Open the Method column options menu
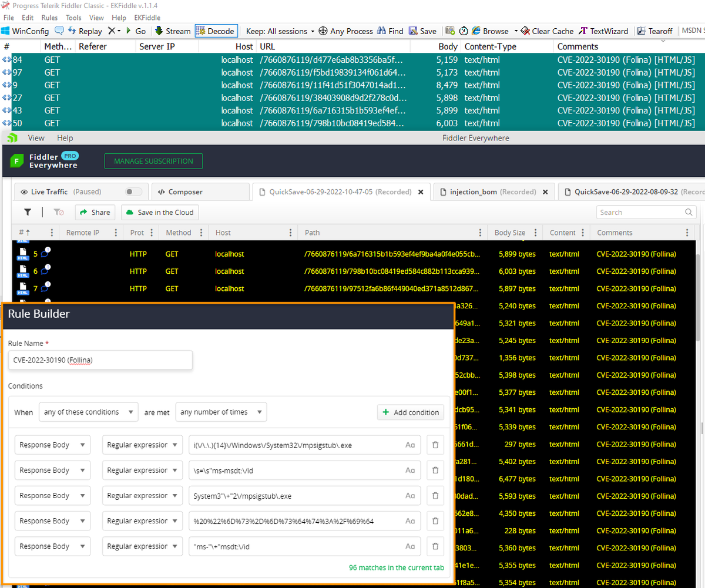Image resolution: width=705 pixels, height=588 pixels. [201, 233]
